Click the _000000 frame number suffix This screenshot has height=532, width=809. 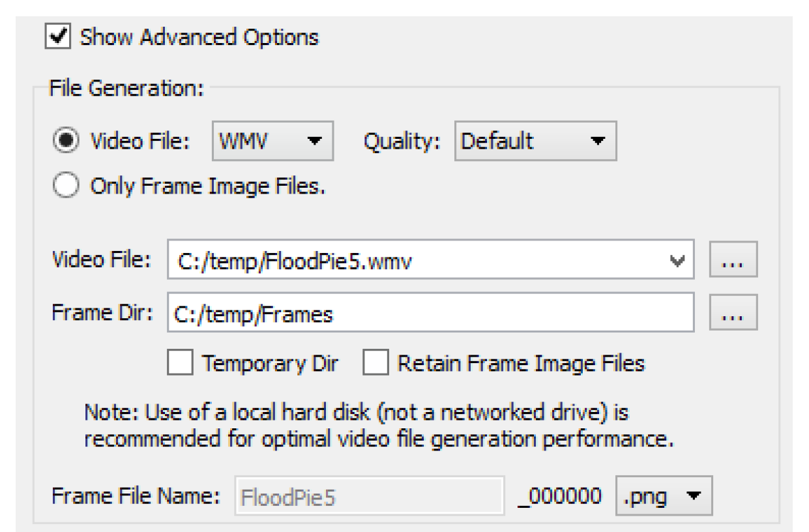point(559,497)
